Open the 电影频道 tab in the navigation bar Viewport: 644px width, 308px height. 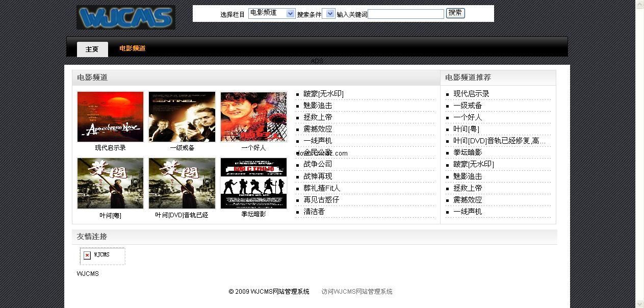tap(133, 48)
